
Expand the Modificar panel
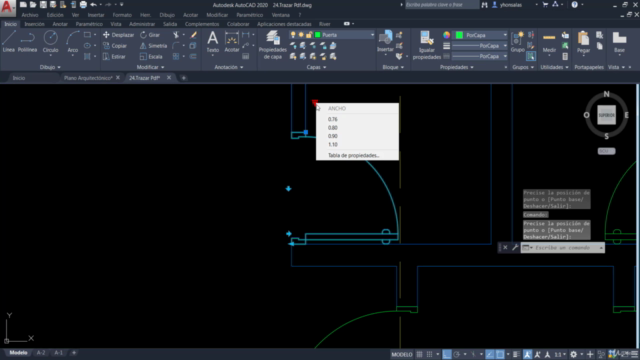pos(150,67)
